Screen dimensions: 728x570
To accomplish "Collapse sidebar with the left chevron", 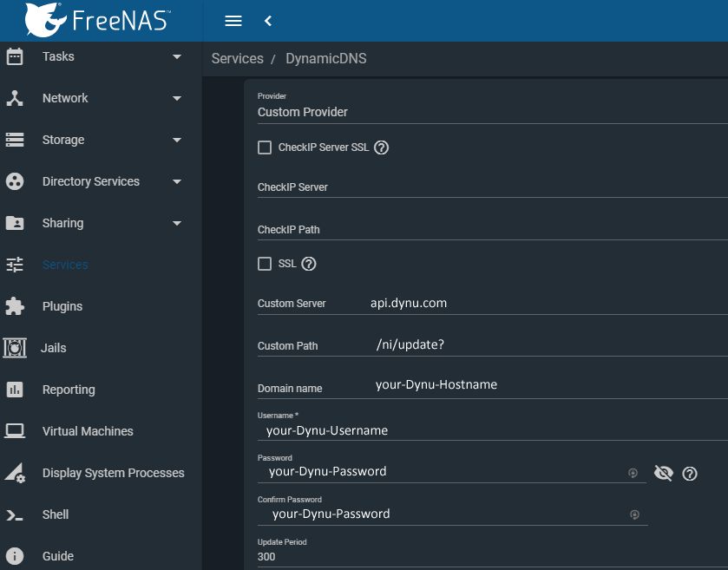I will 268,21.
